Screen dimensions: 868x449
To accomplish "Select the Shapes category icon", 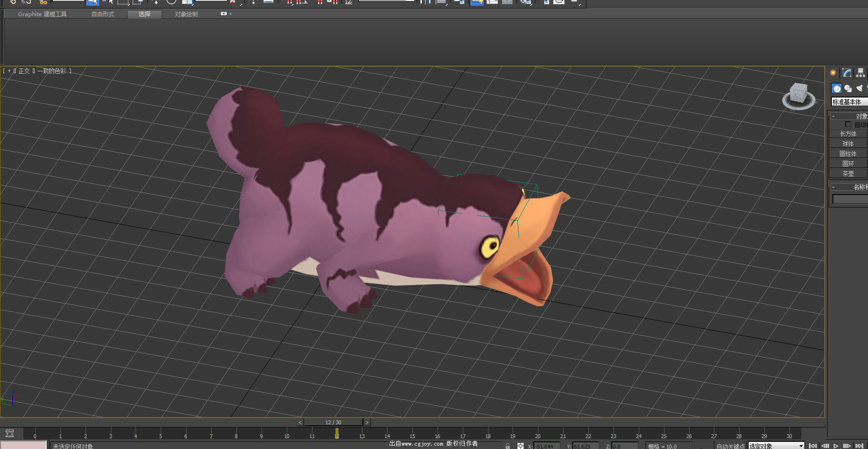I will pos(848,88).
